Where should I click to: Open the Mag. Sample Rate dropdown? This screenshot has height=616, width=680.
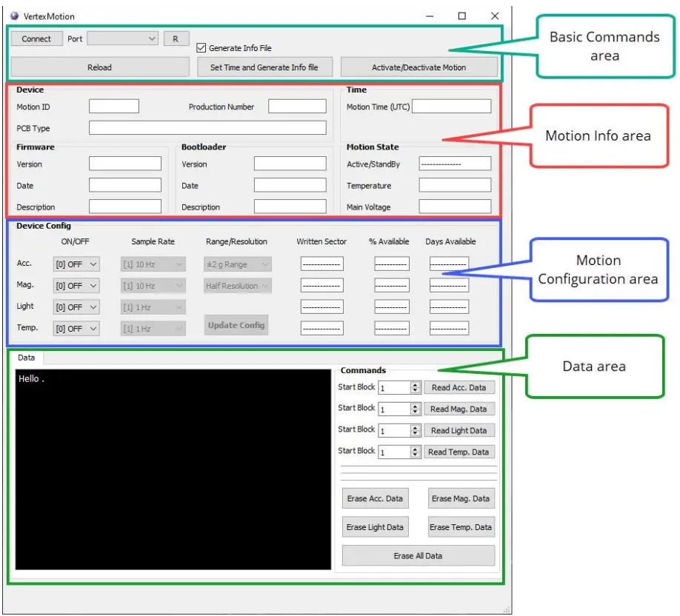click(152, 285)
